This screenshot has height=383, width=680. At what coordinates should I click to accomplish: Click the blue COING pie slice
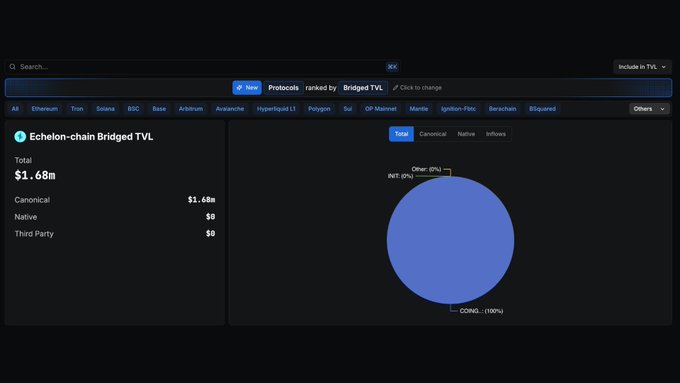tap(451, 240)
